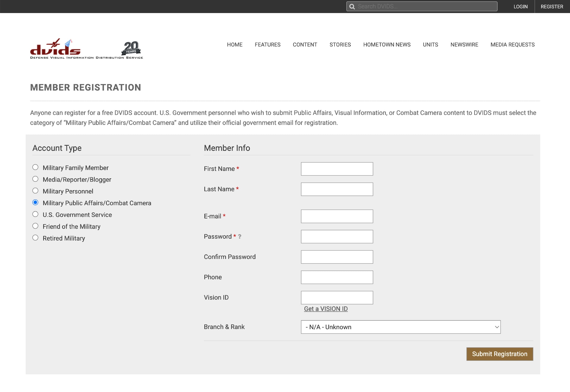This screenshot has width=570, height=392.
Task: Open the Hometown News menu
Action: point(387,45)
